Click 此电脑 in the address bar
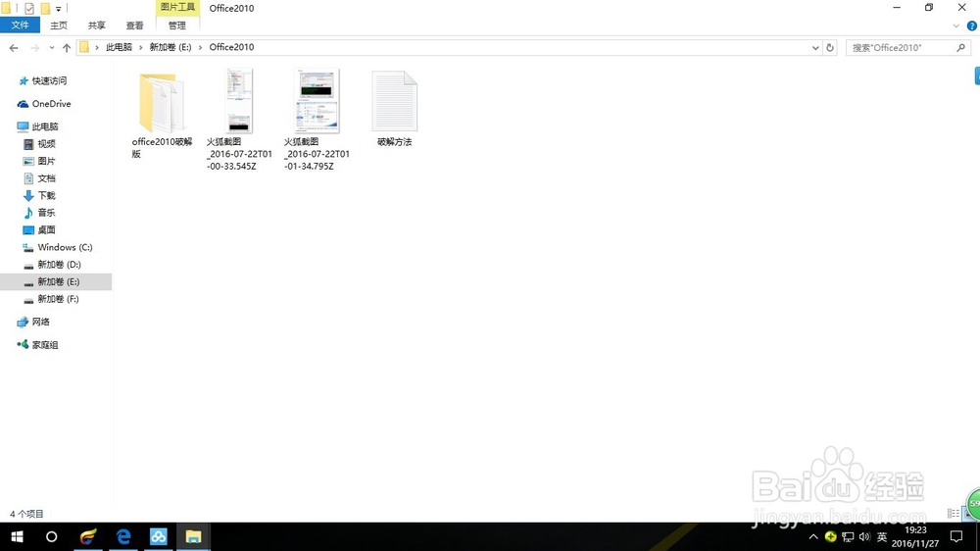 [119, 47]
